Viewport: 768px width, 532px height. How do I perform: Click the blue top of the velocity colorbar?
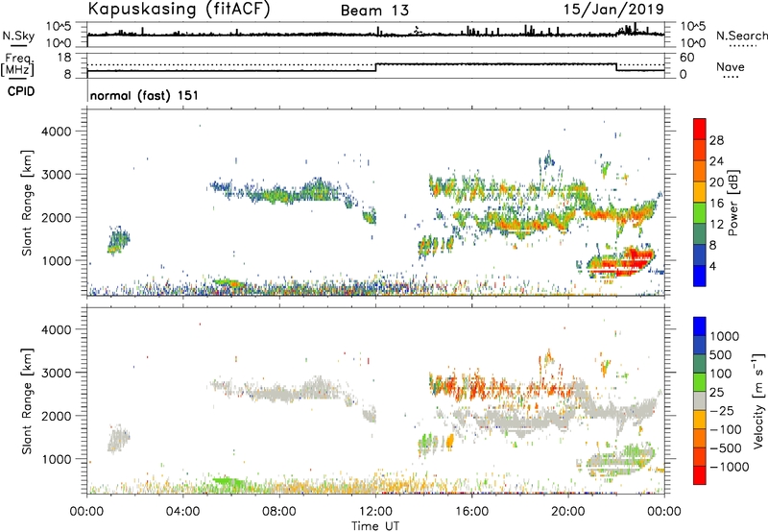(700, 326)
